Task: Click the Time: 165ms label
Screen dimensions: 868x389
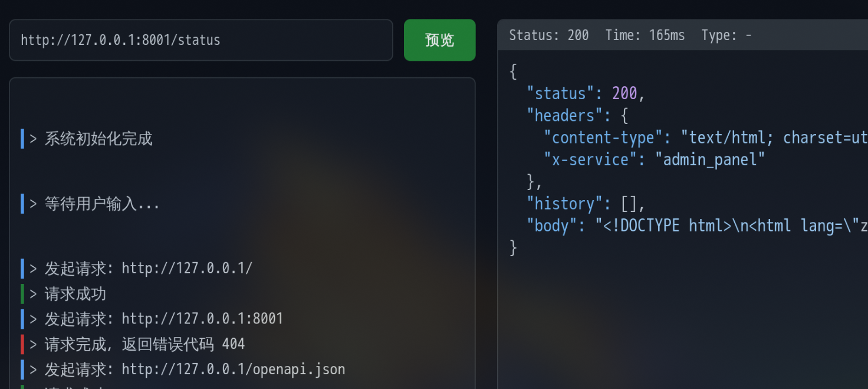Action: [x=645, y=35]
